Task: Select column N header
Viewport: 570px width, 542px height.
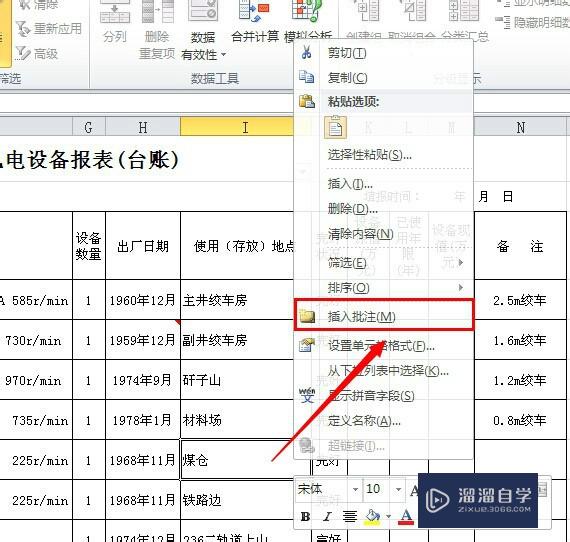Action: coord(520,128)
